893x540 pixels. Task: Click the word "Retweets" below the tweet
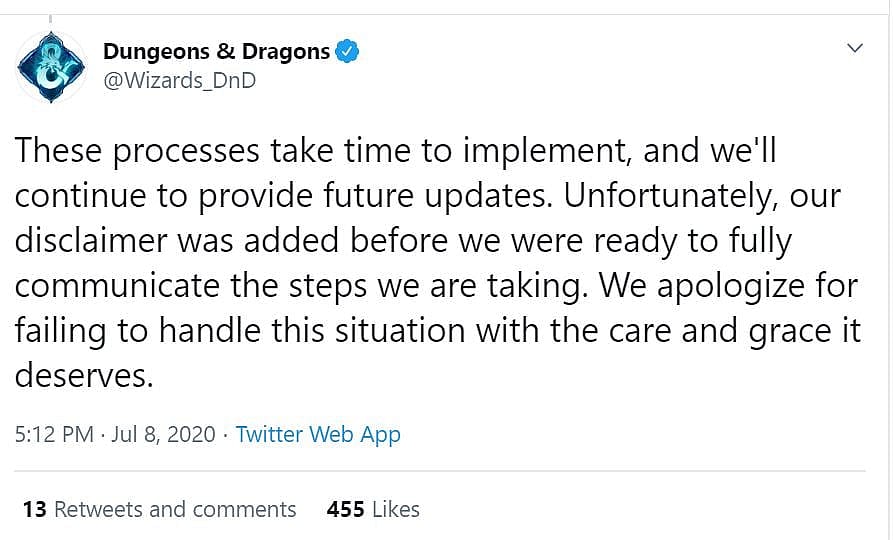click(x=98, y=509)
